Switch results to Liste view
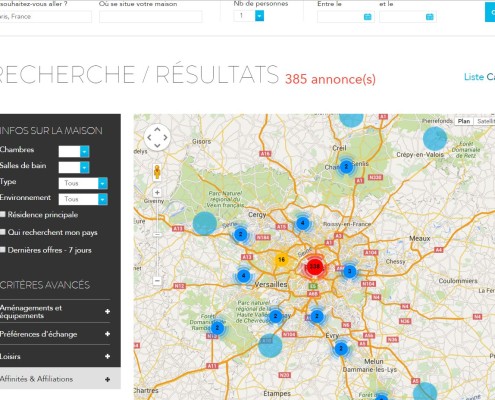The width and height of the screenshot is (495, 400). pyautogui.click(x=474, y=77)
